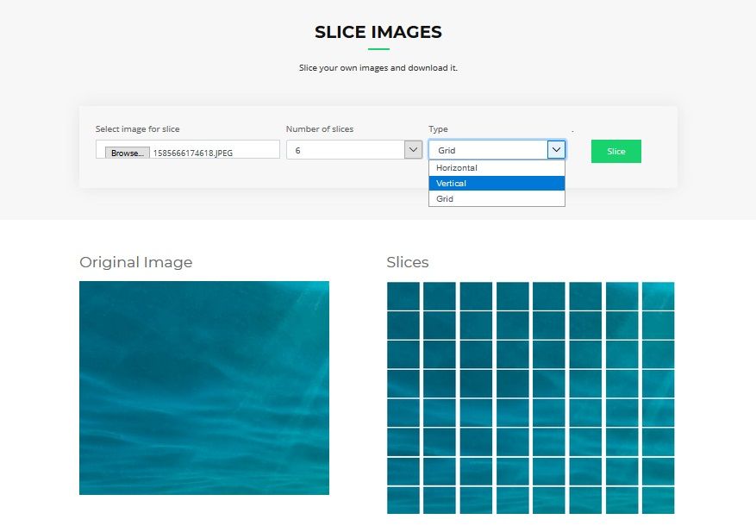Click the green Slice button
Image resolution: width=756 pixels, height=532 pixels.
click(615, 152)
